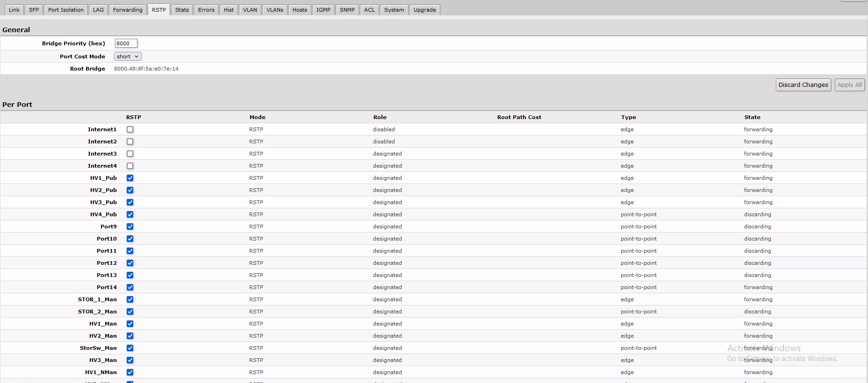This screenshot has width=868, height=383.
Task: Open the Link tab
Action: click(x=14, y=10)
